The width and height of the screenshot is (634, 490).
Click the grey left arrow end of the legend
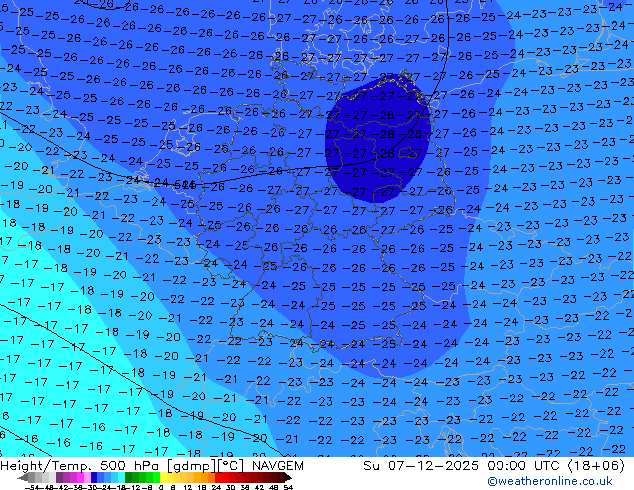tap(23, 477)
